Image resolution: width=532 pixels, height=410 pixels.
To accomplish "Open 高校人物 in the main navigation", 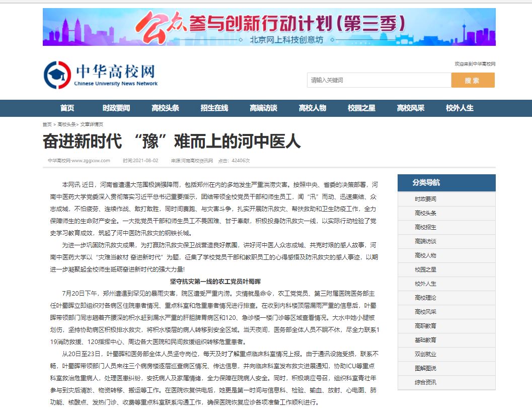I will (312, 108).
